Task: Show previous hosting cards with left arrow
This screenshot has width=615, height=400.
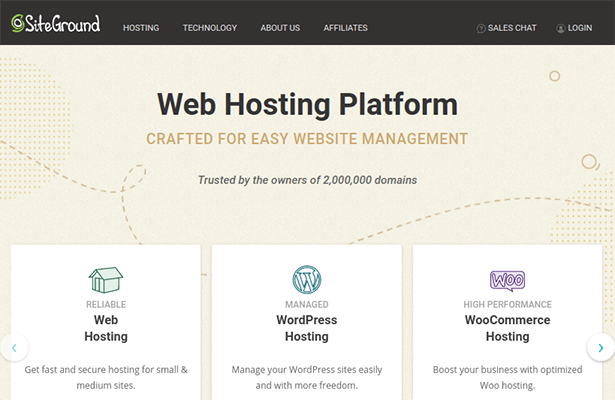Action: (x=15, y=347)
